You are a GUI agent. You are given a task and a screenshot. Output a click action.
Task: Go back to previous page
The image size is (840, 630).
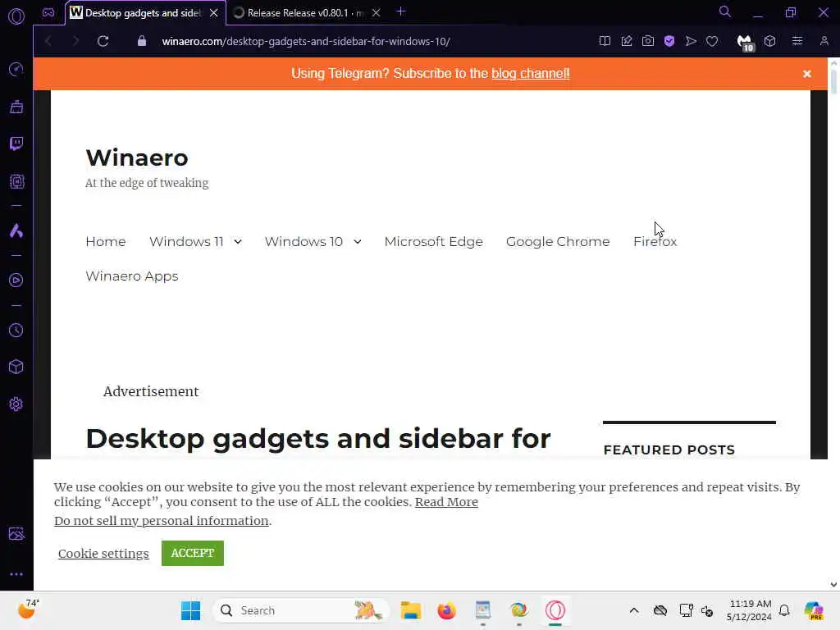(x=48, y=41)
